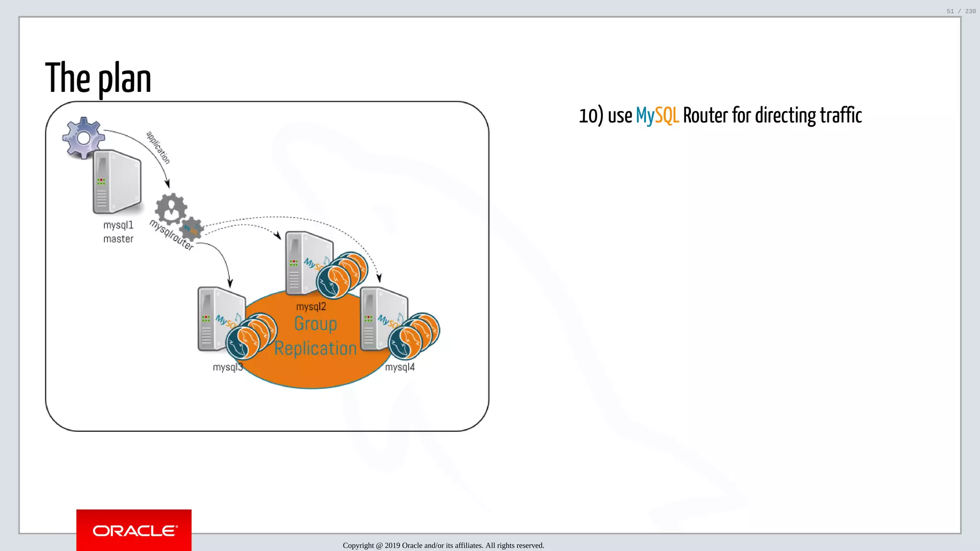Click the Oracle logo

click(134, 530)
